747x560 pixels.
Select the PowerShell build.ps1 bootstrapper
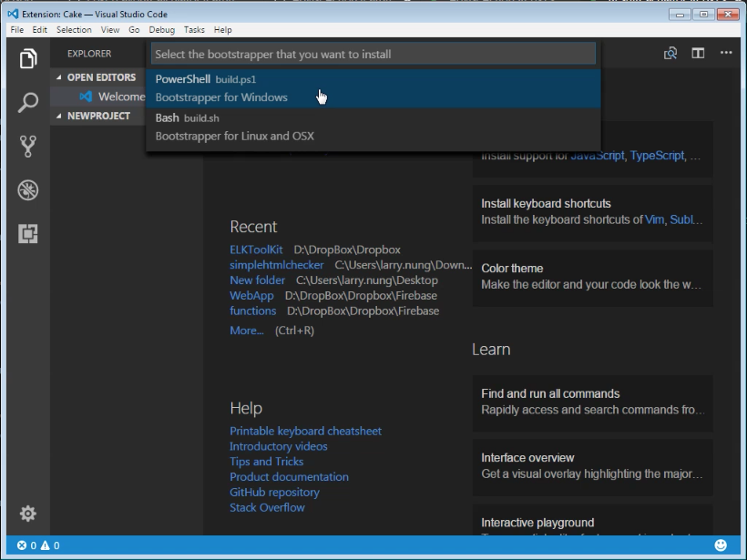pyautogui.click(x=373, y=88)
